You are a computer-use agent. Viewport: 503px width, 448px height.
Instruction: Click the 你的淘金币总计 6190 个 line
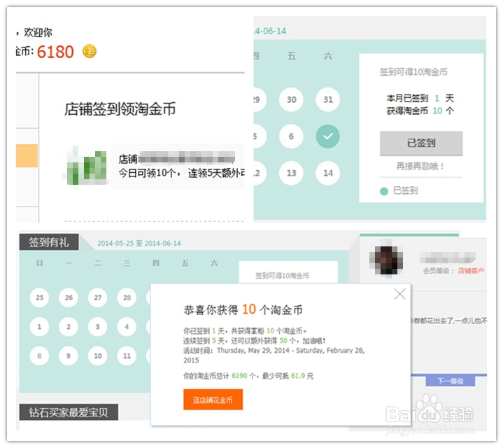(x=248, y=376)
